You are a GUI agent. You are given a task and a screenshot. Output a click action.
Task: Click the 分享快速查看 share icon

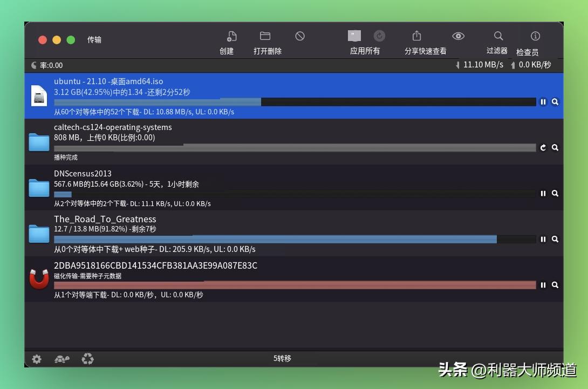click(416, 36)
